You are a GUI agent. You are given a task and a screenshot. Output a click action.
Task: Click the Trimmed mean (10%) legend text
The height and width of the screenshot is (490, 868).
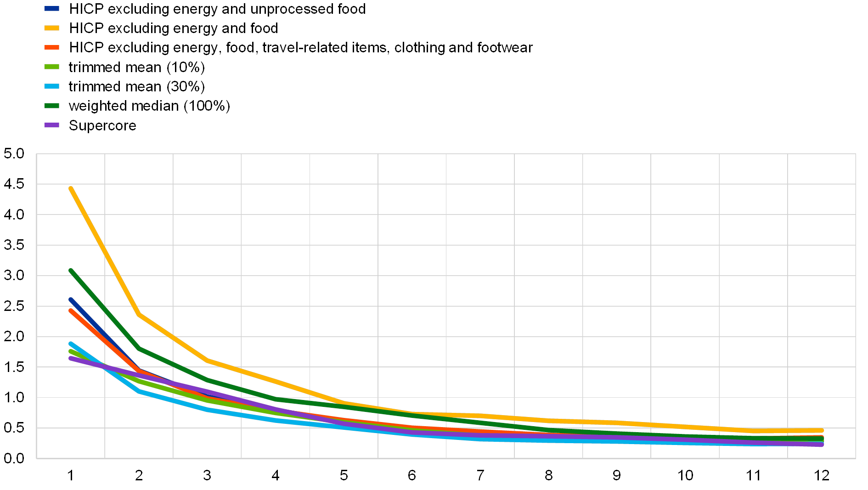(136, 67)
